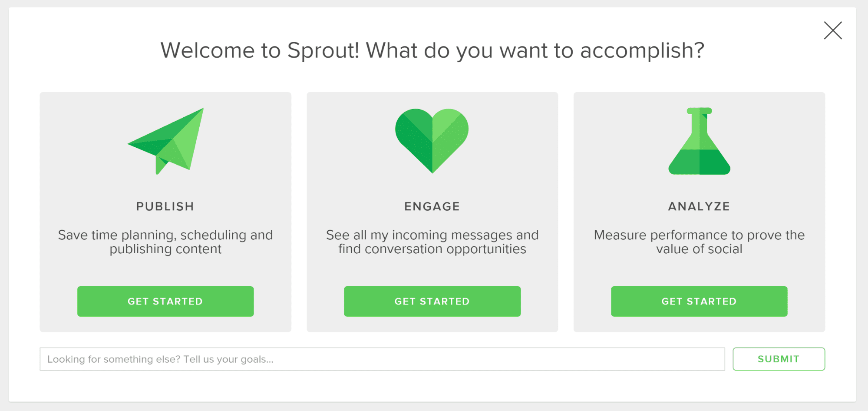This screenshot has width=868, height=411.
Task: Click the ANALYZE heading label
Action: (699, 206)
